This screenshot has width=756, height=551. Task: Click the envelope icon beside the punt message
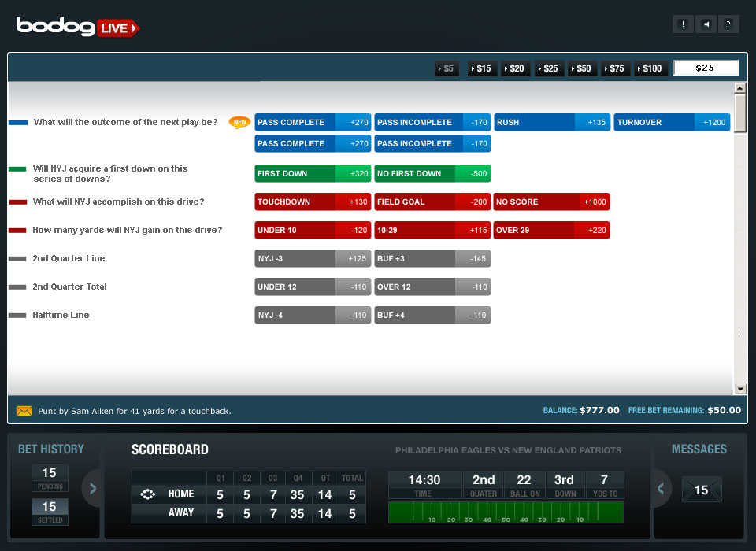24,411
